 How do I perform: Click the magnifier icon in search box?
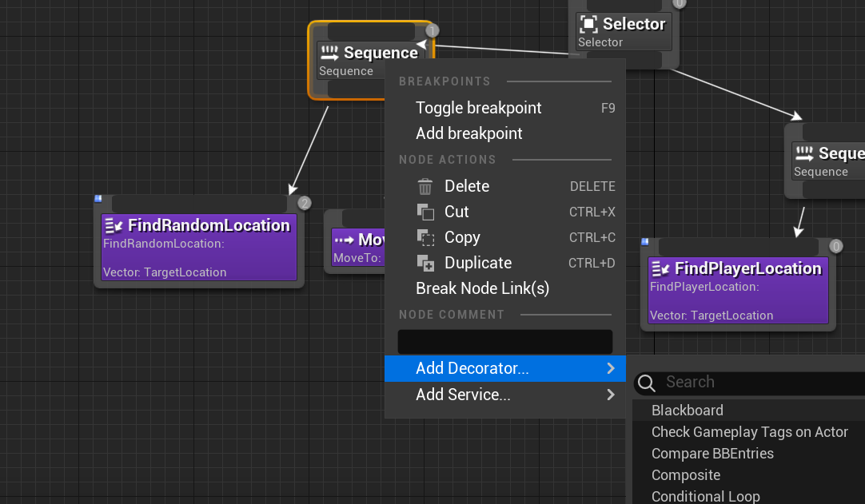(x=647, y=383)
